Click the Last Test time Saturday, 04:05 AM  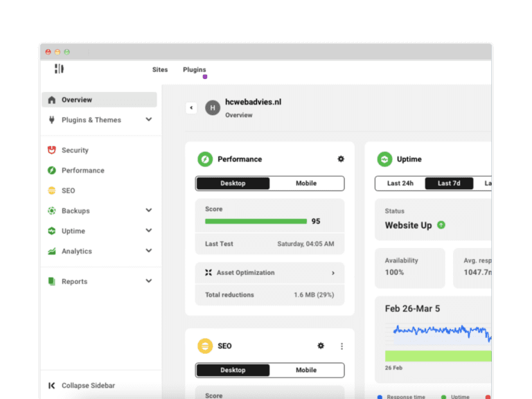305,244
